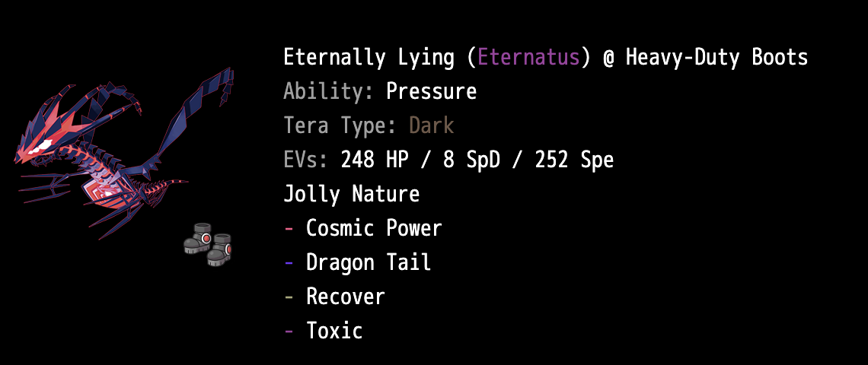Screen dimensions: 868x365
Task: Click the pink dash before Cosmic Power
Action: (x=289, y=228)
